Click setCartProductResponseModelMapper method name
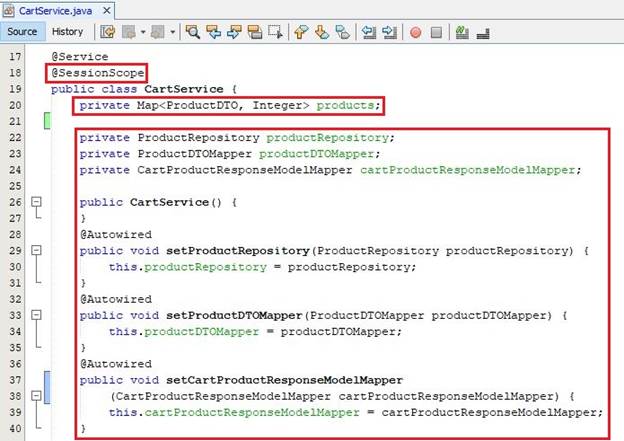 point(285,380)
